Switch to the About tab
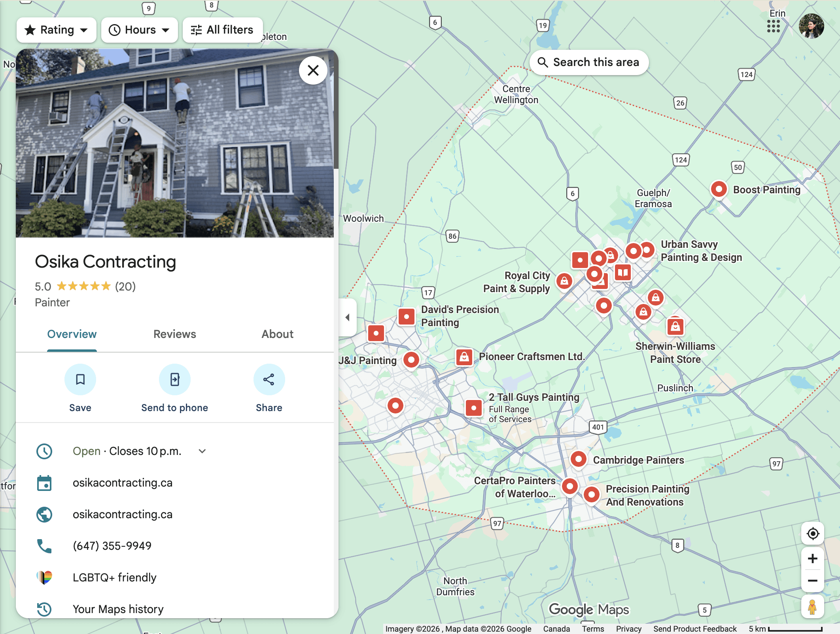The height and width of the screenshot is (634, 840). point(278,334)
